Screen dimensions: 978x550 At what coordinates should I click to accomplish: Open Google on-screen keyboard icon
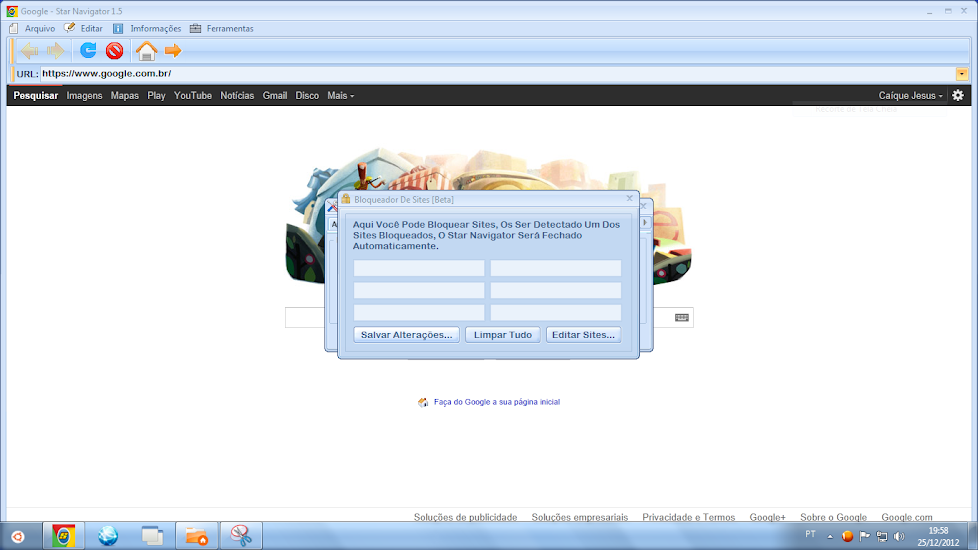click(x=682, y=317)
